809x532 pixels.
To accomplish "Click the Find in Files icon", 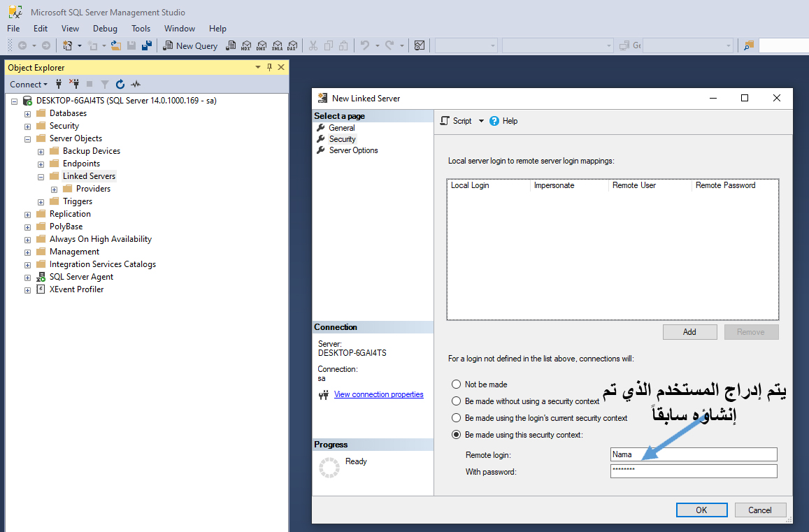I will click(749, 46).
